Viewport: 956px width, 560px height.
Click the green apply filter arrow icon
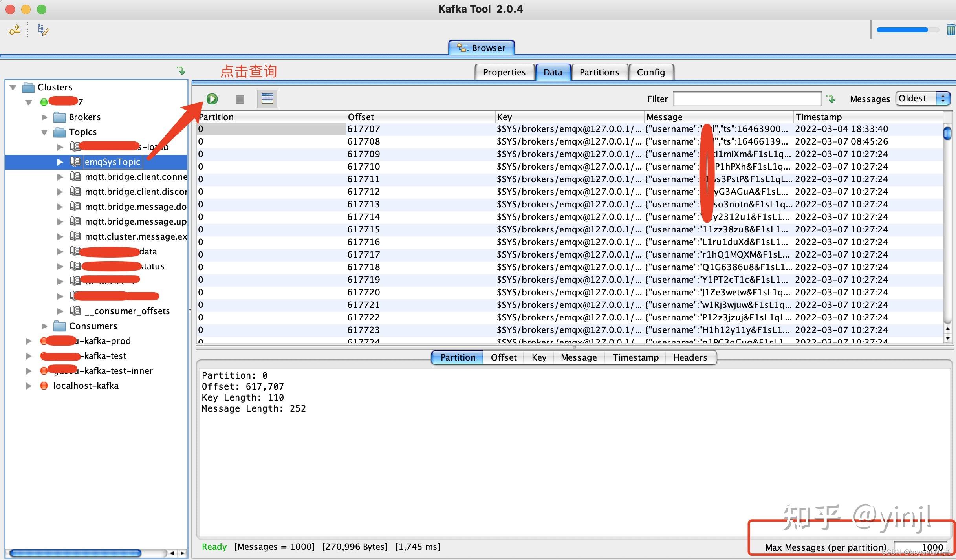point(831,99)
